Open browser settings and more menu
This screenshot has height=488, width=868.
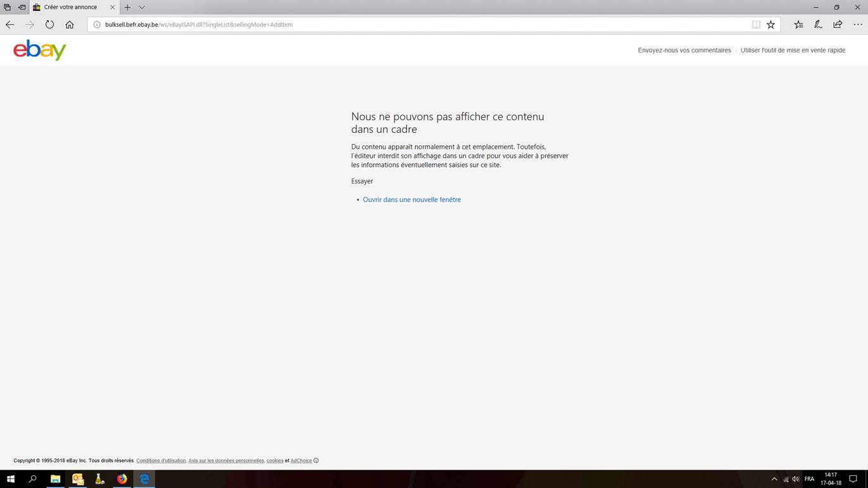(x=858, y=25)
